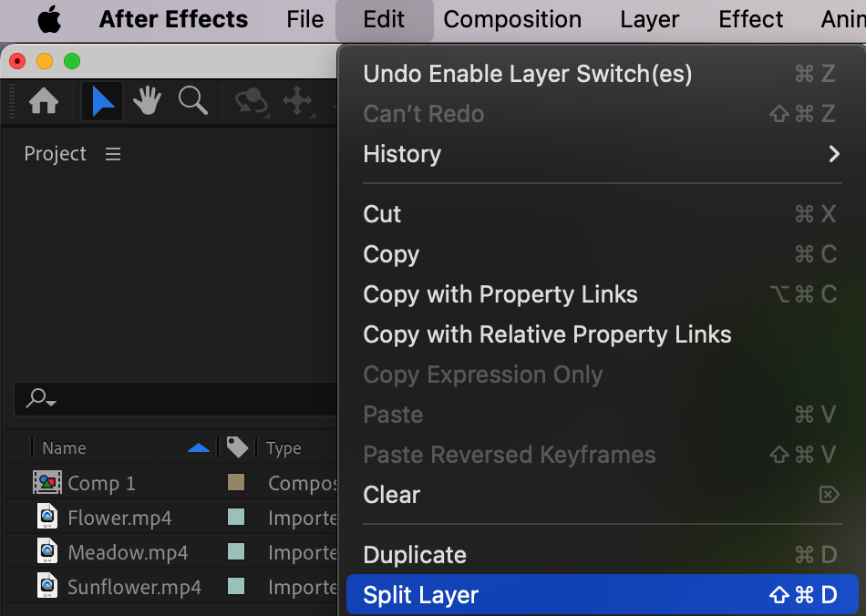Open the Project panel menu
The height and width of the screenshot is (616, 866).
[113, 154]
